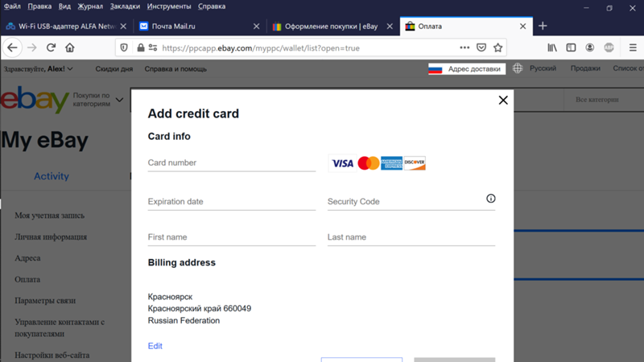This screenshot has height=362, width=644.
Task: Click the tracking protection shield icon
Action: (x=124, y=47)
